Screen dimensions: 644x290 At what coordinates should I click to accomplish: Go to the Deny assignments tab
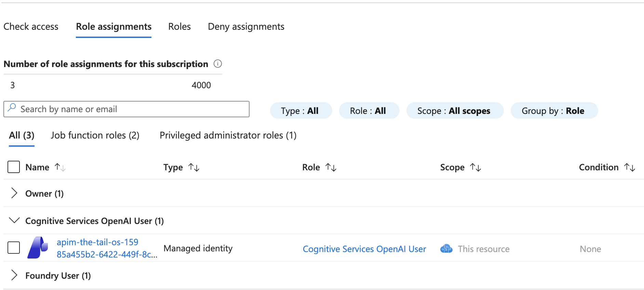point(246,27)
